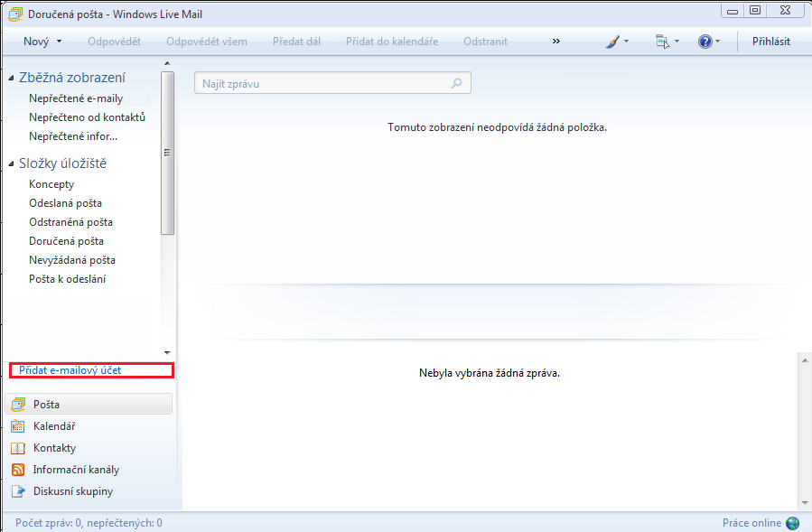
Task: Switch to the Pošta section label
Action: click(46, 405)
